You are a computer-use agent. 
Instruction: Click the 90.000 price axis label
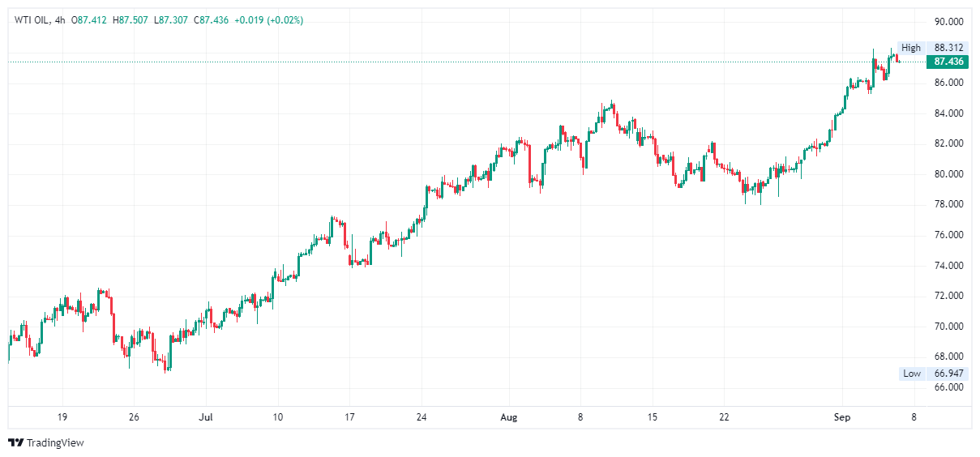click(948, 21)
